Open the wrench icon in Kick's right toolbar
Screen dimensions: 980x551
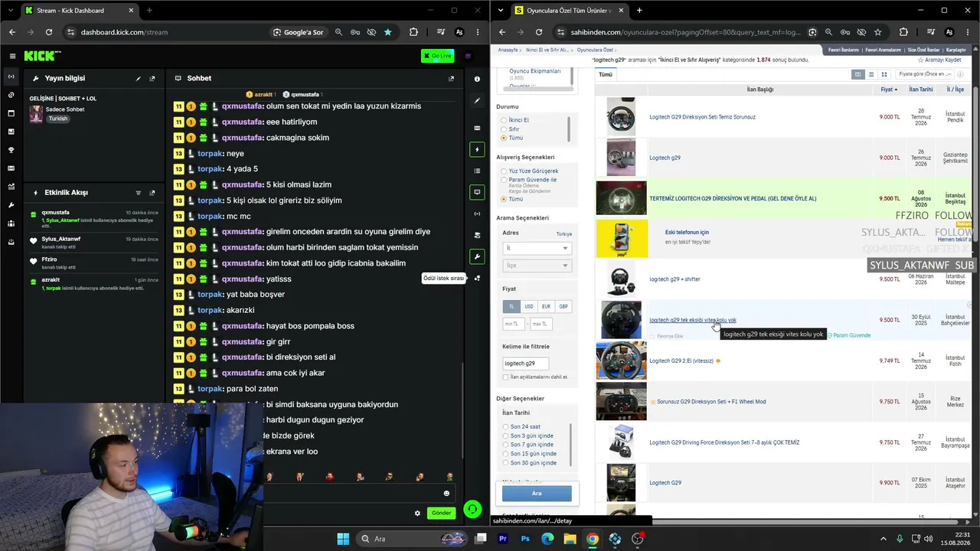click(477, 256)
